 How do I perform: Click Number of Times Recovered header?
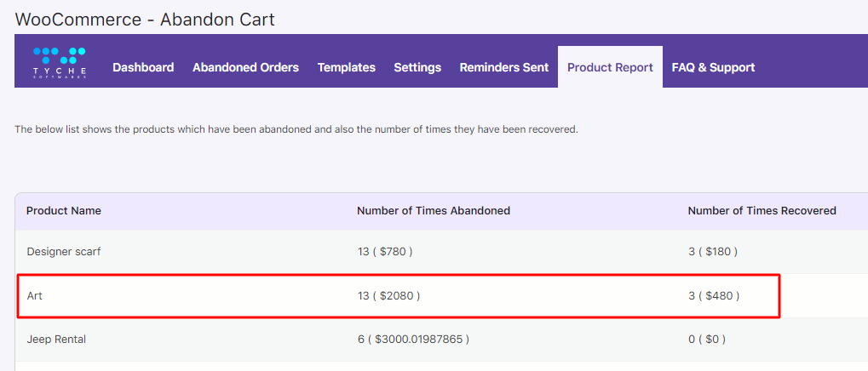coord(762,211)
